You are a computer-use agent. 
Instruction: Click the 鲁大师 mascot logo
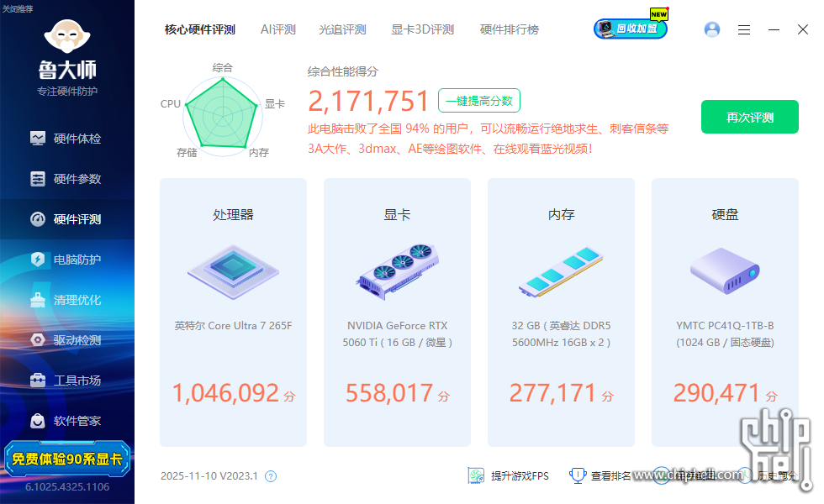pyautogui.click(x=67, y=36)
